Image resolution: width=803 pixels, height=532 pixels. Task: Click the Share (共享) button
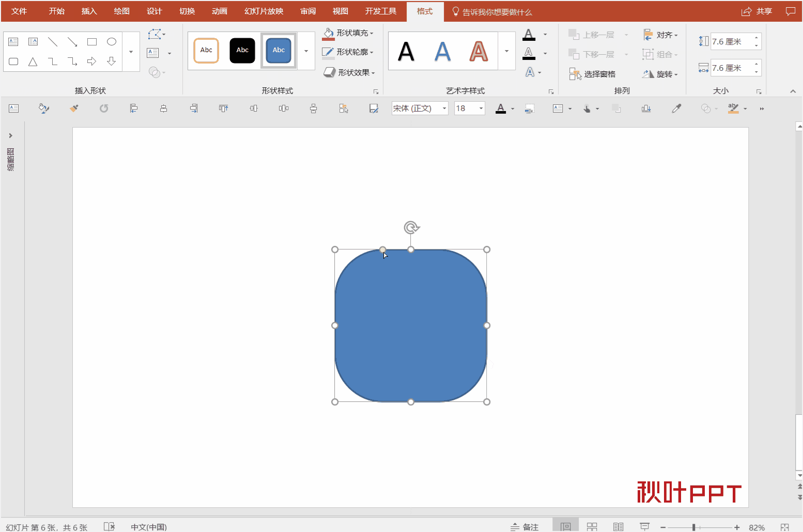click(756, 11)
